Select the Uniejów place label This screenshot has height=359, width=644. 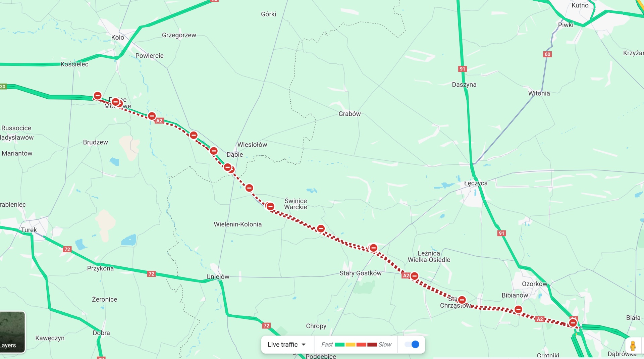pyautogui.click(x=218, y=277)
